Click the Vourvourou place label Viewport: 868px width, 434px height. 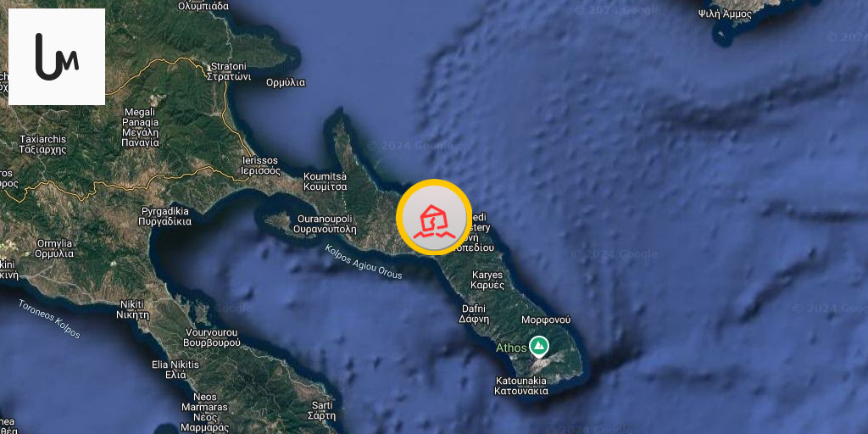coord(211,337)
